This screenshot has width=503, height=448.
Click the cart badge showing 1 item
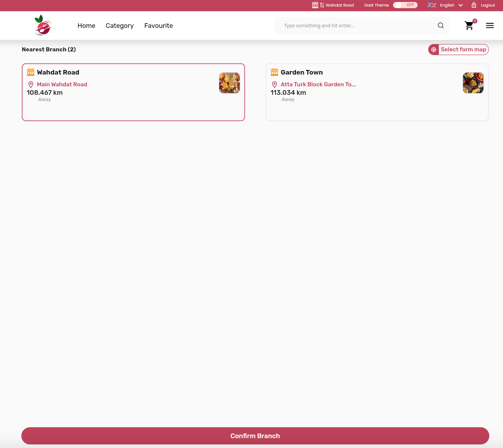pos(474,21)
